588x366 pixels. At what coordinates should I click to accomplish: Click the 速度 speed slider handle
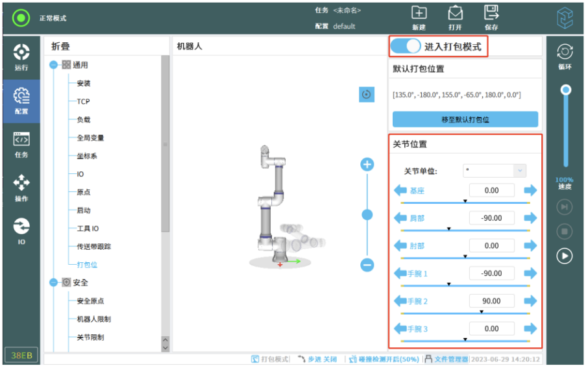[x=566, y=90]
